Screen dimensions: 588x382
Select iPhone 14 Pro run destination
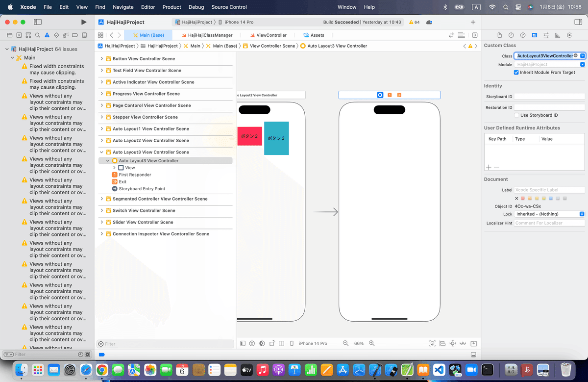pyautogui.click(x=236, y=22)
